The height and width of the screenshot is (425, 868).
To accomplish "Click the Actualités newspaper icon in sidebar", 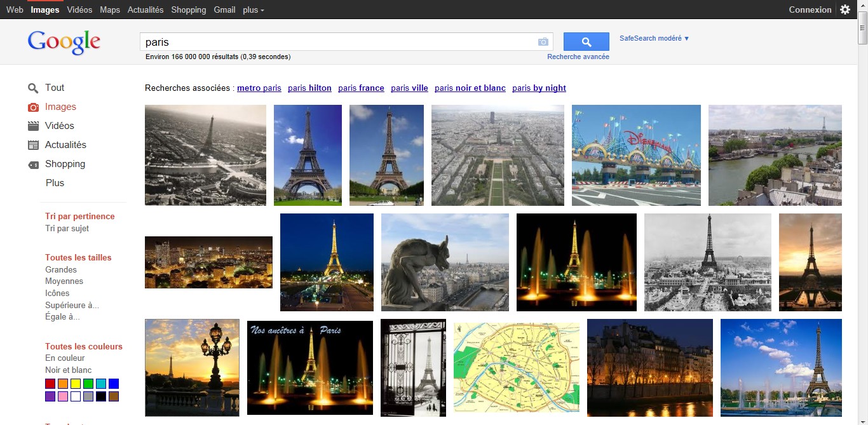I will 33,145.
